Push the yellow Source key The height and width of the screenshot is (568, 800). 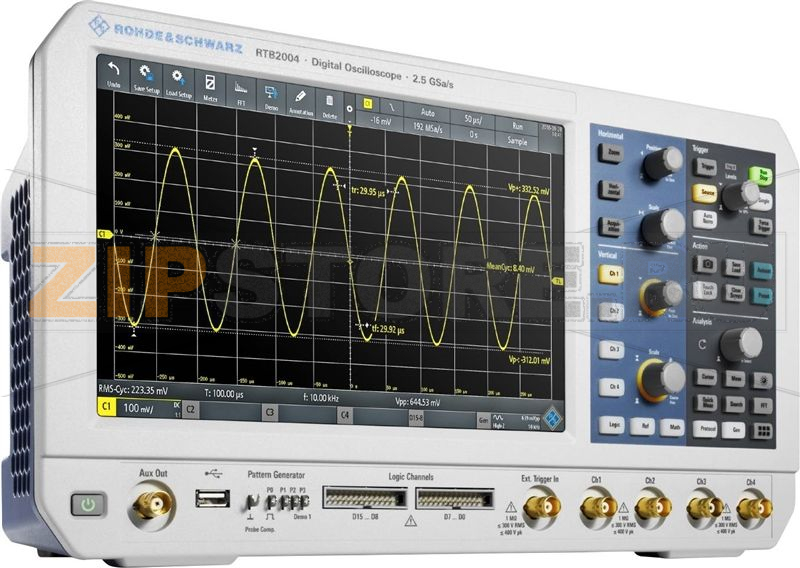point(706,193)
